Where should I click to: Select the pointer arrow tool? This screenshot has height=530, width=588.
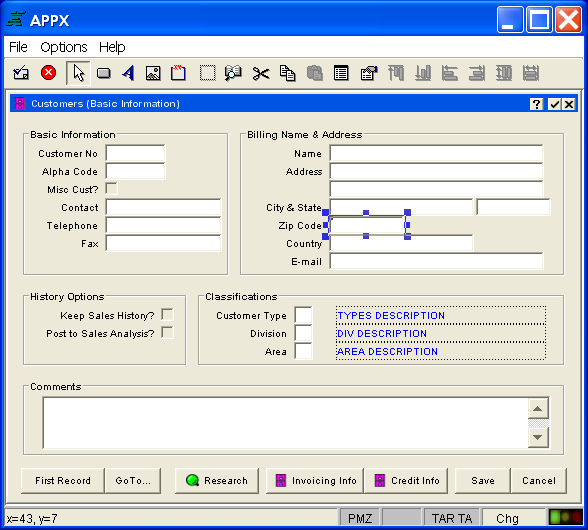point(78,73)
